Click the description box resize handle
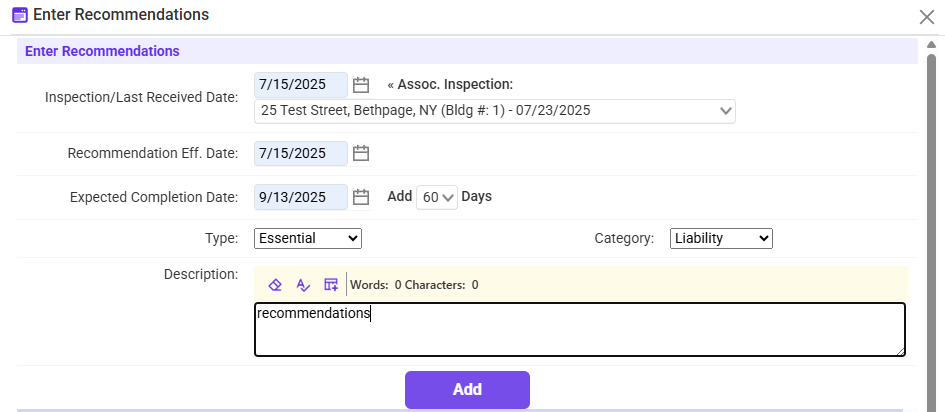Image resolution: width=945 pixels, height=412 pixels. [x=900, y=351]
